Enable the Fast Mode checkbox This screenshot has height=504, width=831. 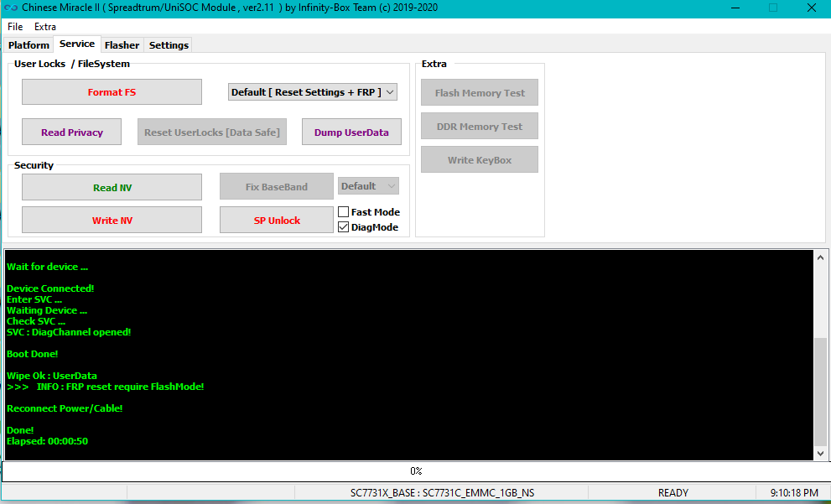pyautogui.click(x=344, y=212)
